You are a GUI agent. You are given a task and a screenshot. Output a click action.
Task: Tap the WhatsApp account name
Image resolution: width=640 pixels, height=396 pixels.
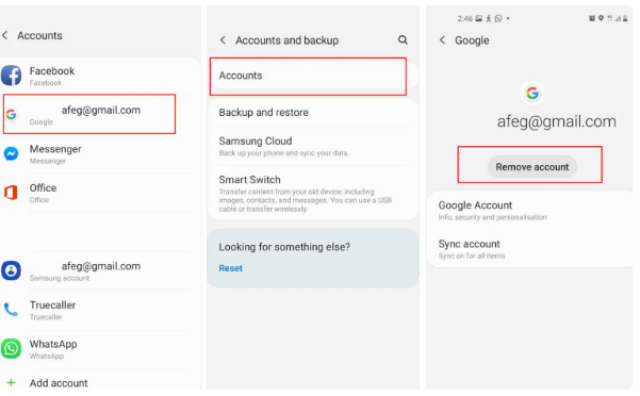coord(53,344)
